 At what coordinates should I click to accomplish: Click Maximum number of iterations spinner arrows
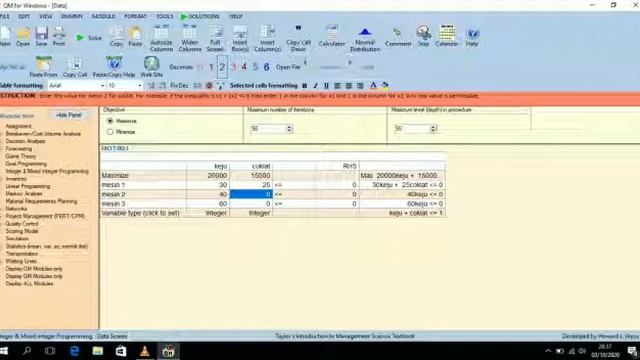(x=289, y=129)
